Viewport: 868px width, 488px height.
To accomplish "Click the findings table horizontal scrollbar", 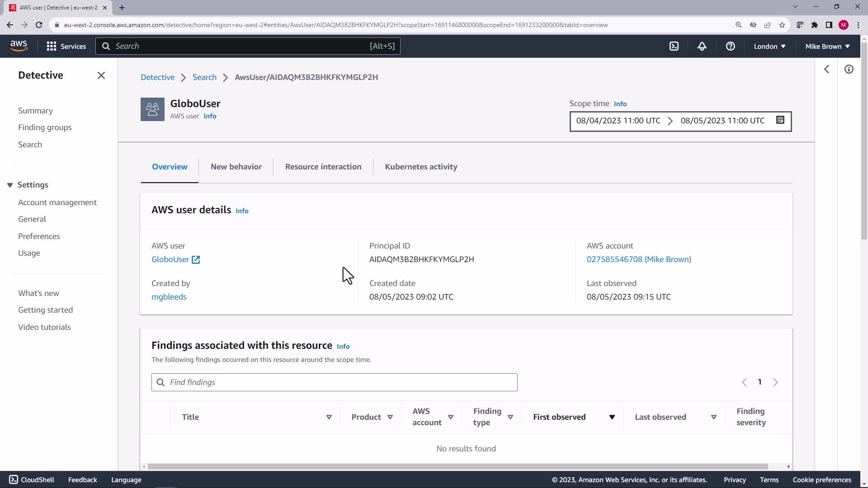I will click(457, 466).
